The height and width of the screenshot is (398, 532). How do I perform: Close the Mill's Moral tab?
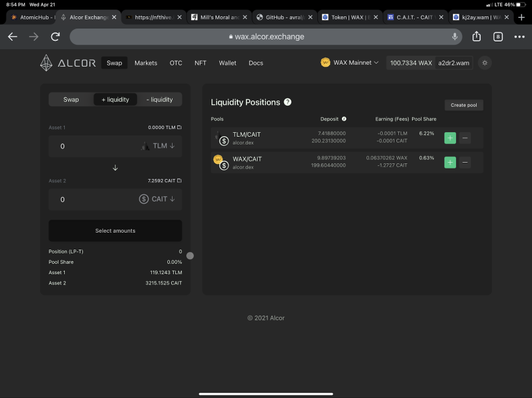245,17
